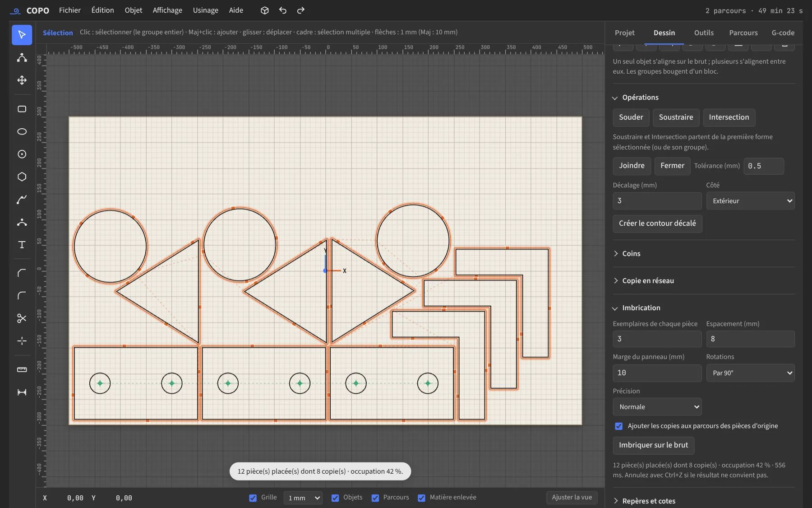Pick the Text tool

pyautogui.click(x=22, y=244)
